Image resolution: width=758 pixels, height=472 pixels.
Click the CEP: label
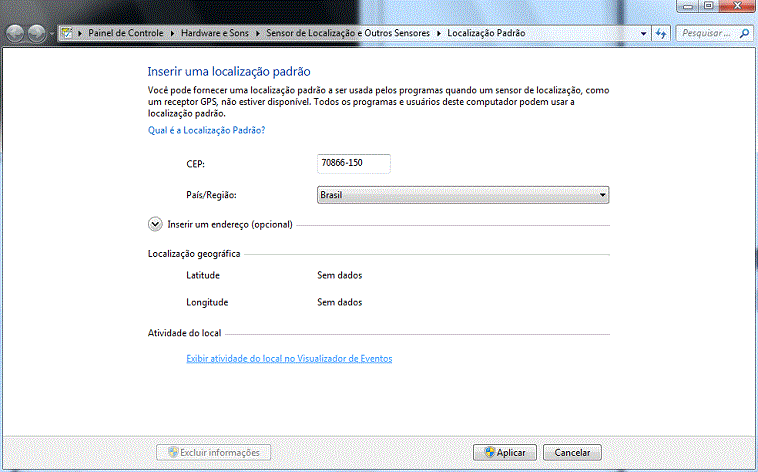point(195,164)
